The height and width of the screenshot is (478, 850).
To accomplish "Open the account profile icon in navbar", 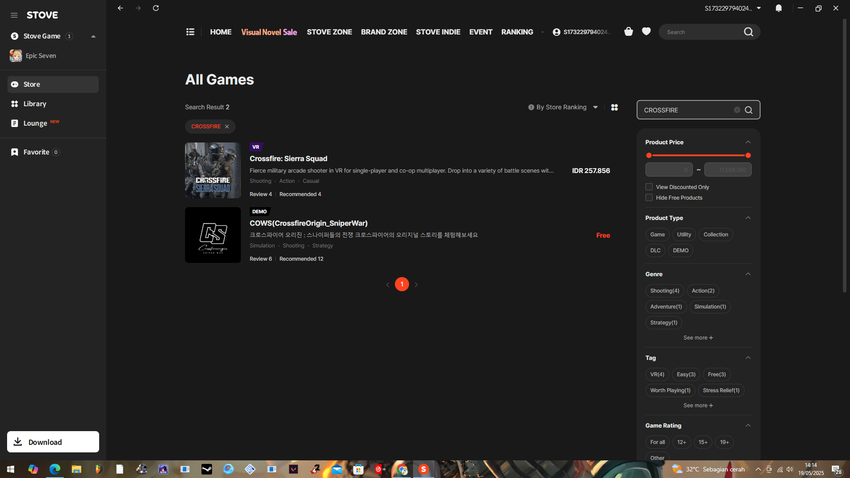I will click(556, 32).
